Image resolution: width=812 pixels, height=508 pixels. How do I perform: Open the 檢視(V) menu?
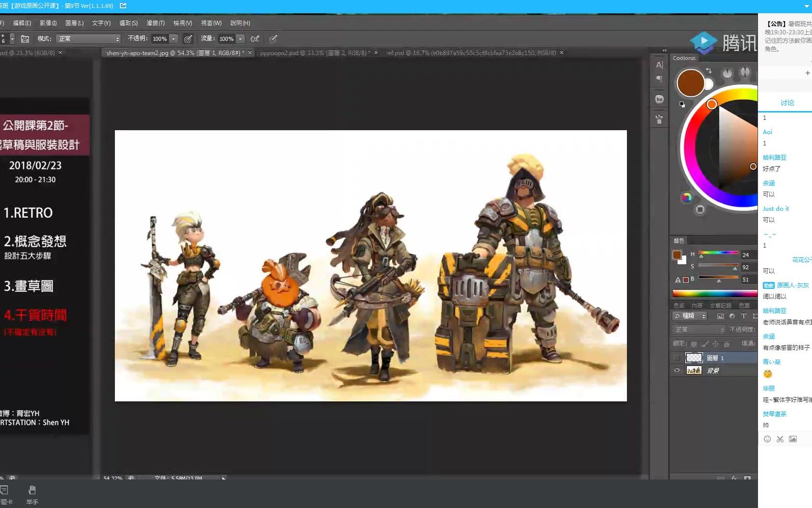[x=183, y=23]
